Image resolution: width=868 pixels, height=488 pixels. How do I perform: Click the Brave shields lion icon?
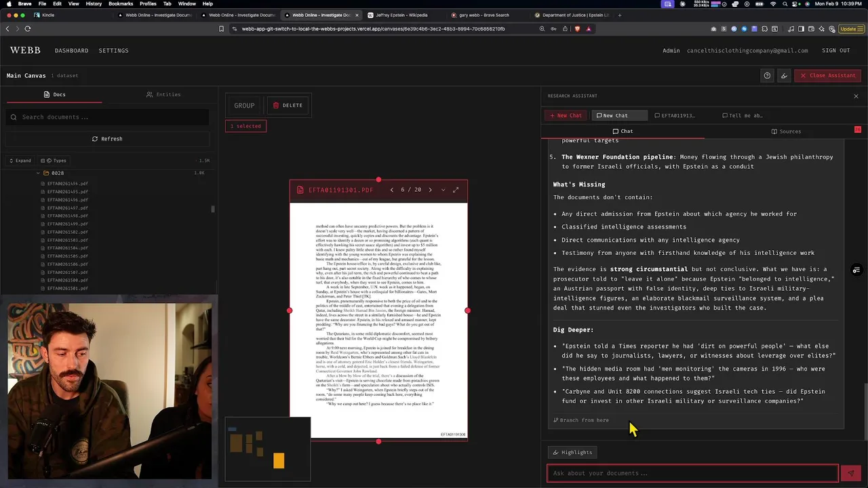577,28
